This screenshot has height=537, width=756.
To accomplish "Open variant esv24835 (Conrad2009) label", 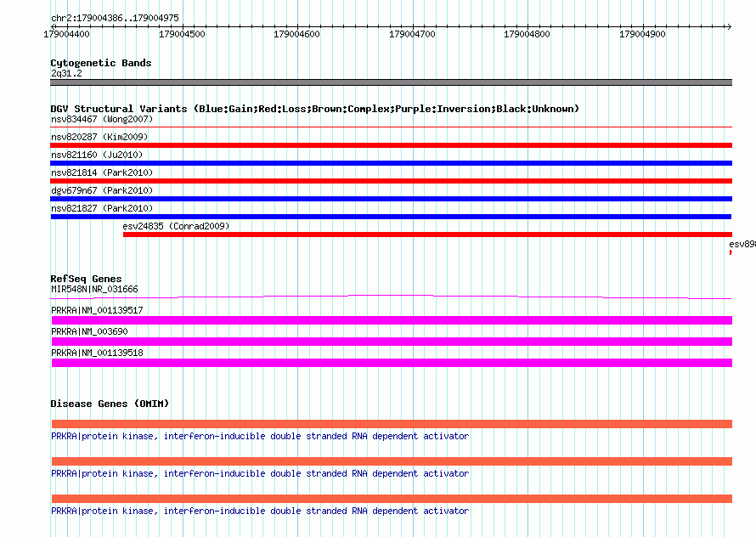I will coord(176,226).
